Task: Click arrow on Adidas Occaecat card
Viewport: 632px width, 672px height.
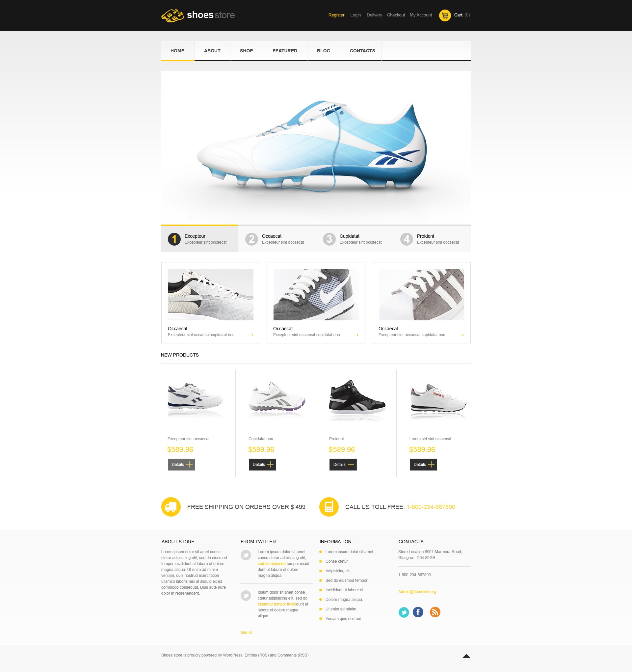Action: [x=463, y=335]
